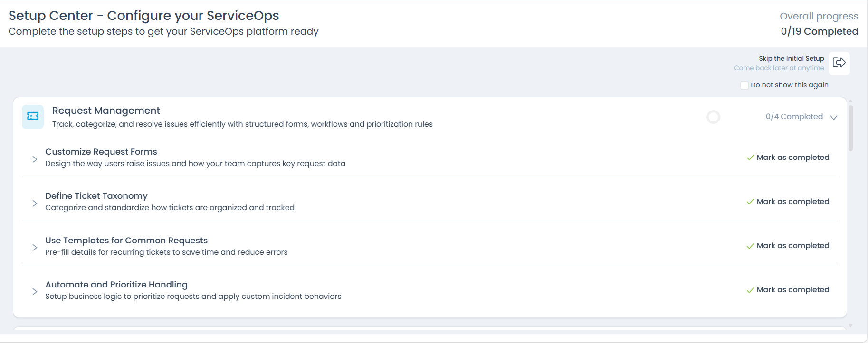Expand Automate and Prioritize Handling step
Screen dimensions: 868x343
tap(35, 292)
